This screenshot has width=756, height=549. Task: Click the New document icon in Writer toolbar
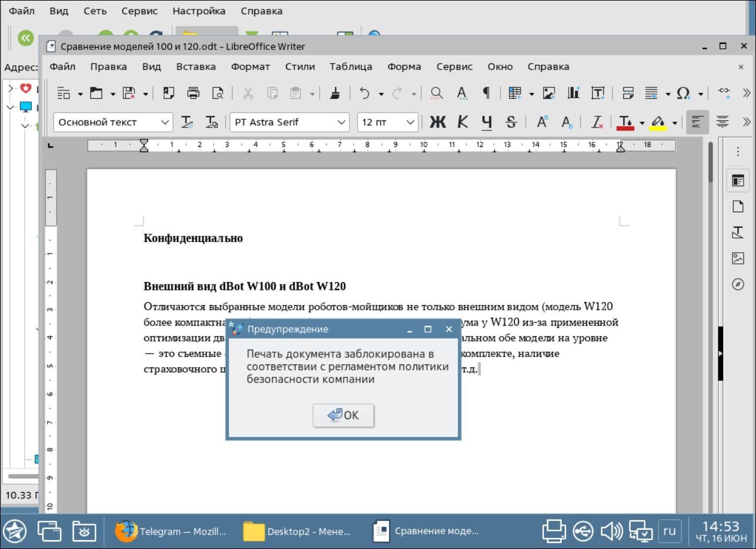pyautogui.click(x=64, y=93)
